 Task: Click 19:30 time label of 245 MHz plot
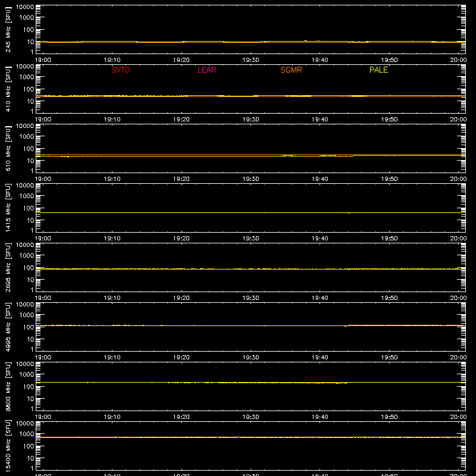[x=250, y=60]
